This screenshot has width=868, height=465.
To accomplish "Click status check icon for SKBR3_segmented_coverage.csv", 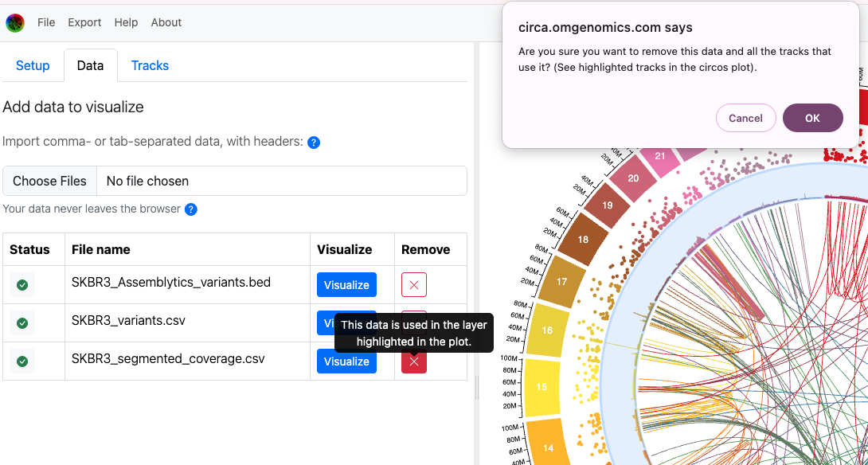I will coord(22,361).
